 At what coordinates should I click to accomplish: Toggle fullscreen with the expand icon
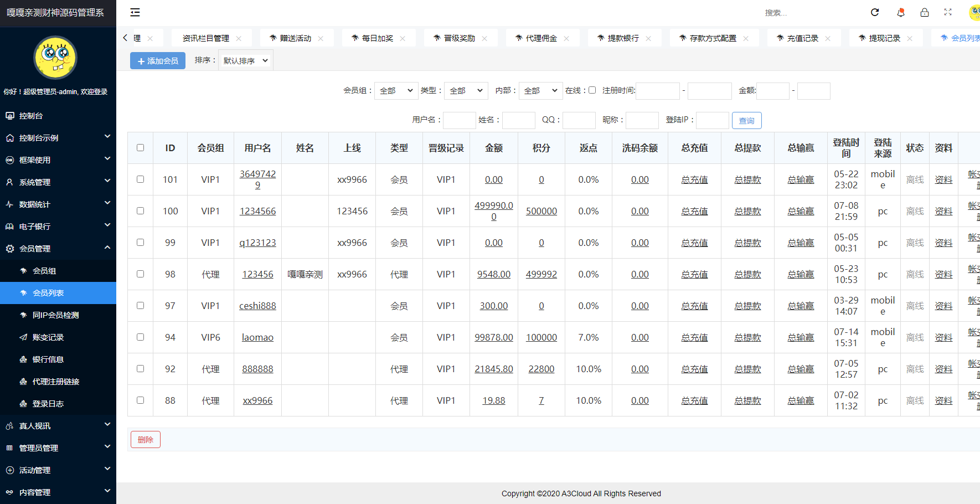(948, 12)
